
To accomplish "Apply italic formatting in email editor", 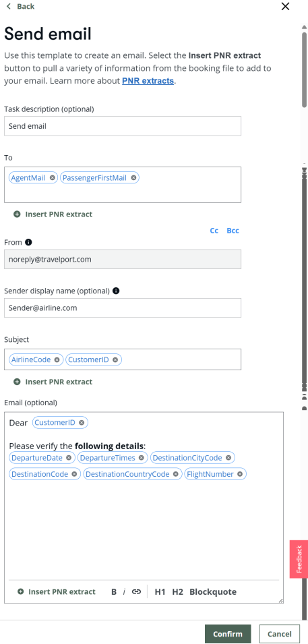I will point(124,592).
